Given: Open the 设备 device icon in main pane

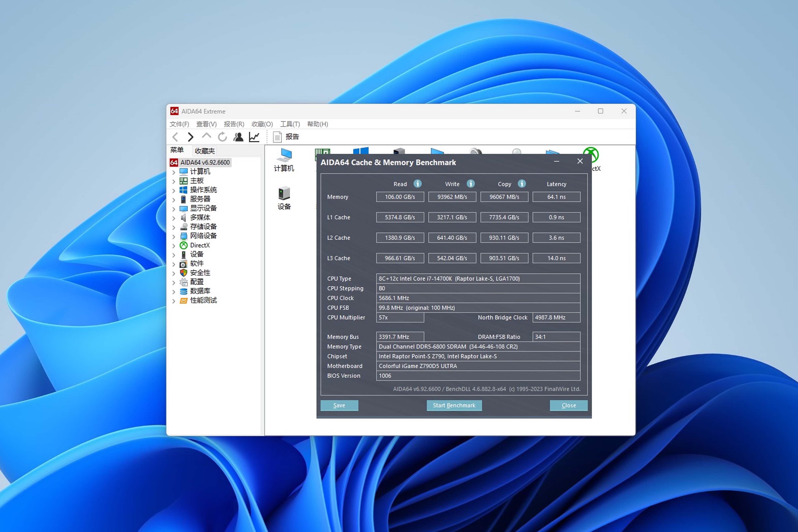Looking at the screenshot, I should click(x=284, y=198).
